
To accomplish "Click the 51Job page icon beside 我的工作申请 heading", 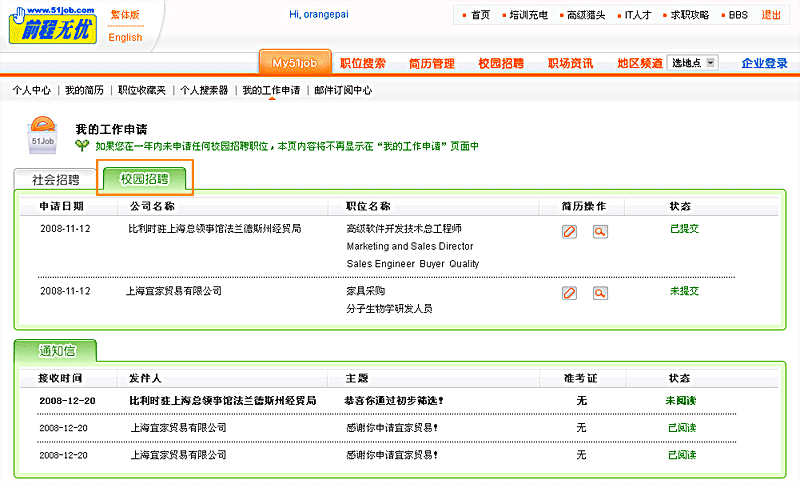I will pos(43,135).
